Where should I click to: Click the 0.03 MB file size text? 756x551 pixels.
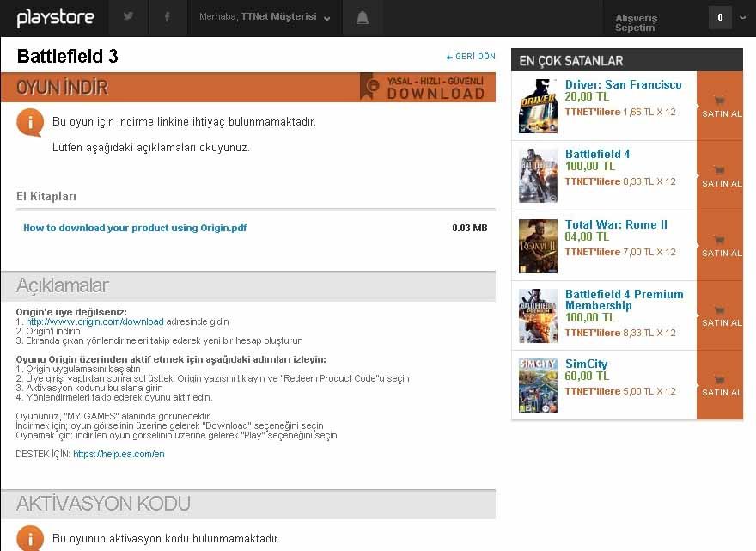[x=470, y=228]
